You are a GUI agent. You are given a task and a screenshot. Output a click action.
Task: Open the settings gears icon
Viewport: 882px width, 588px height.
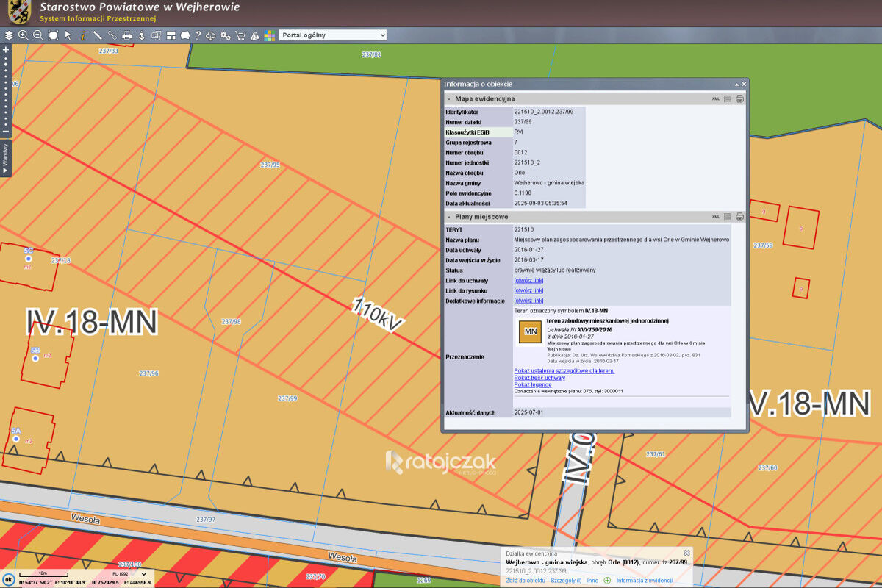[226, 35]
